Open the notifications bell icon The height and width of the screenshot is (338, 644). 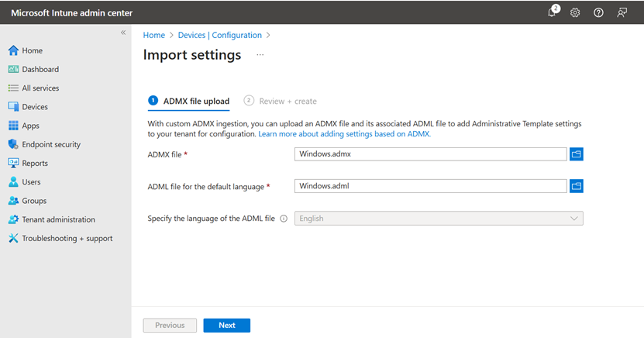coord(552,12)
